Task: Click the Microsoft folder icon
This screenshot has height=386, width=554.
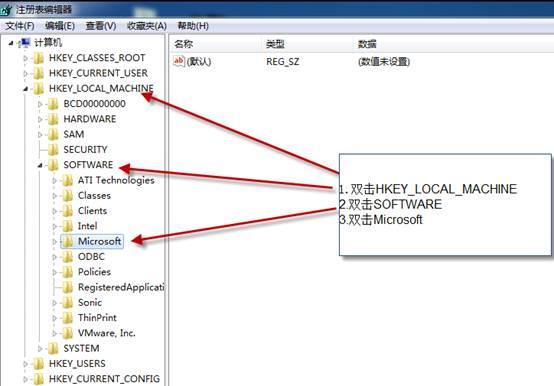Action: (x=67, y=242)
